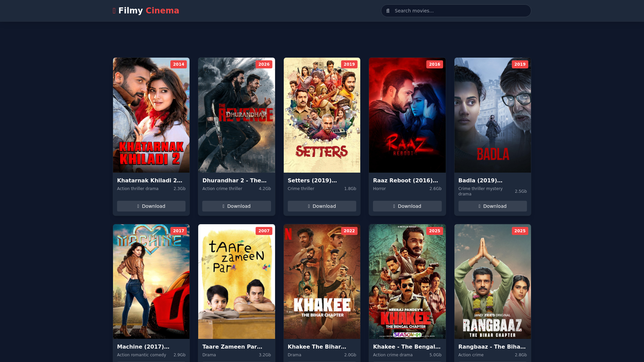
Task: Click the 2026 year badge
Action: pos(264,64)
